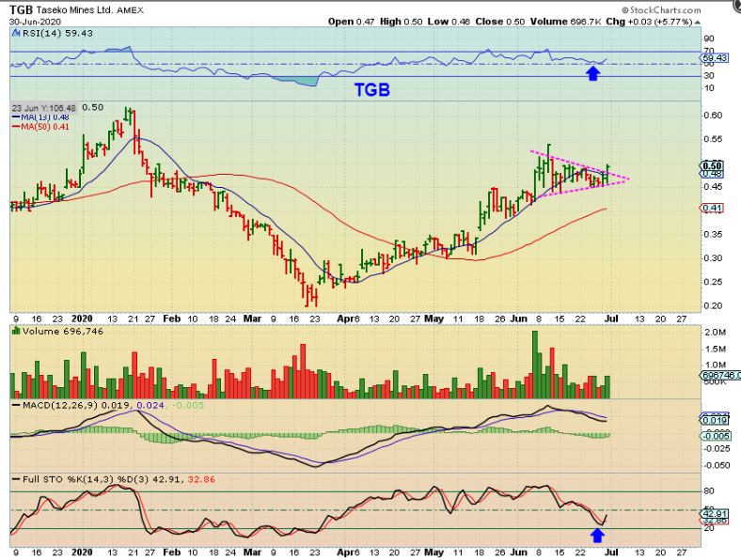Click the MA(13) 0.48 legend entry
Viewport: 741px width, 560px height.
(45, 117)
